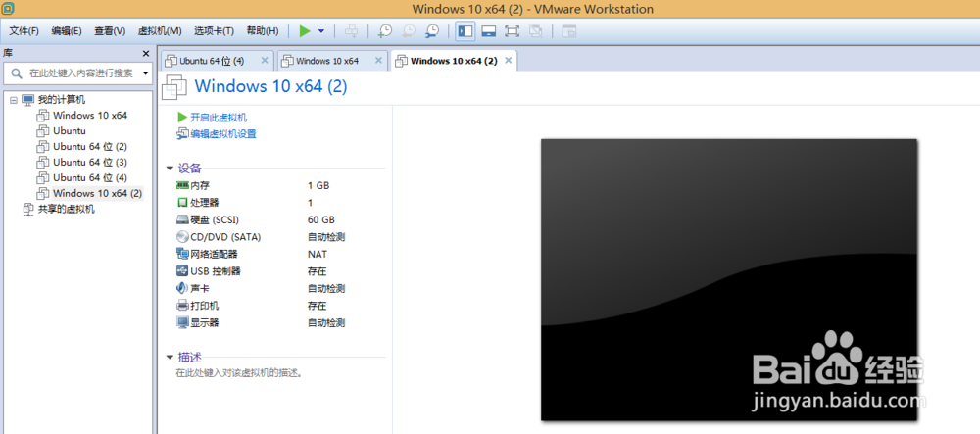The height and width of the screenshot is (434, 980).
Task: Open the 编辑(E) menu
Action: tap(67, 31)
